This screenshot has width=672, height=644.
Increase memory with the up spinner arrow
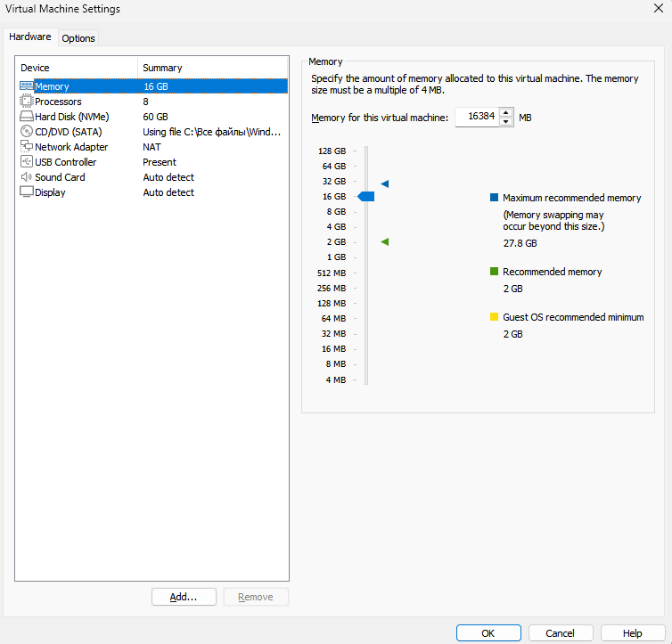click(506, 112)
